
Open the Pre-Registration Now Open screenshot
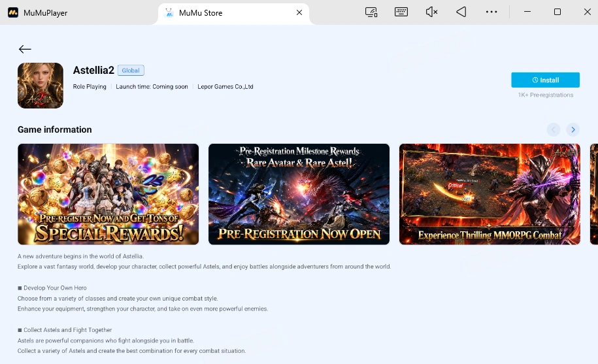[299, 194]
